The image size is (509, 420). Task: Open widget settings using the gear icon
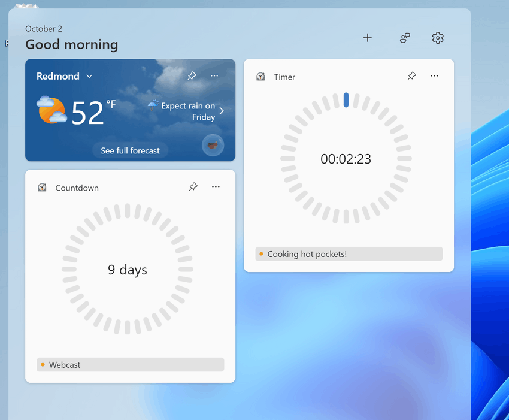(x=438, y=38)
